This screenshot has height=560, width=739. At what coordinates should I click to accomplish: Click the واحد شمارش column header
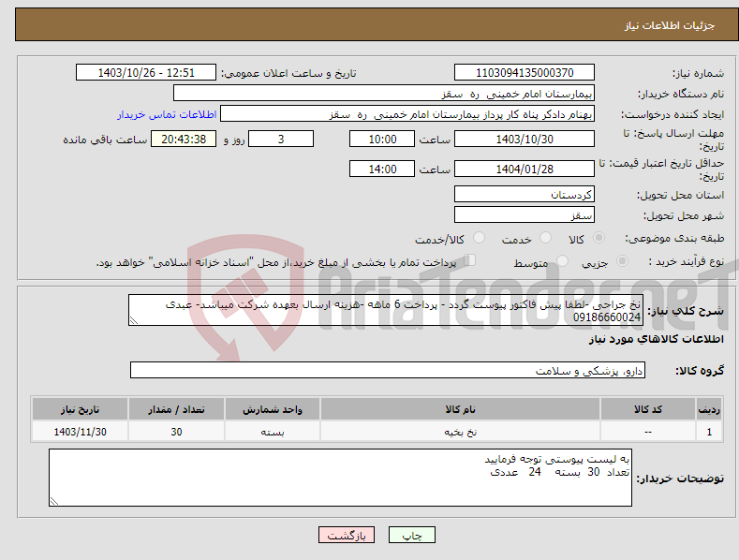(273, 409)
